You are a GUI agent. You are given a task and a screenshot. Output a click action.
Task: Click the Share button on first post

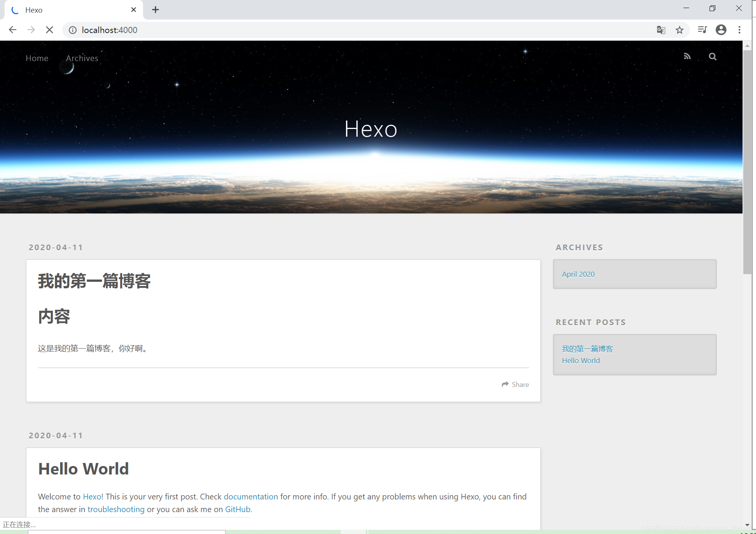[515, 384]
